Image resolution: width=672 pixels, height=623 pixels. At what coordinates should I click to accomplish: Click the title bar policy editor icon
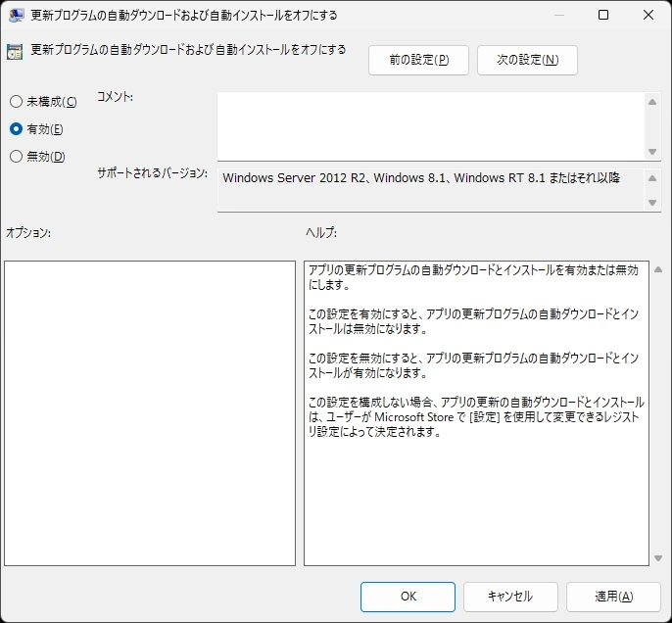click(x=16, y=15)
